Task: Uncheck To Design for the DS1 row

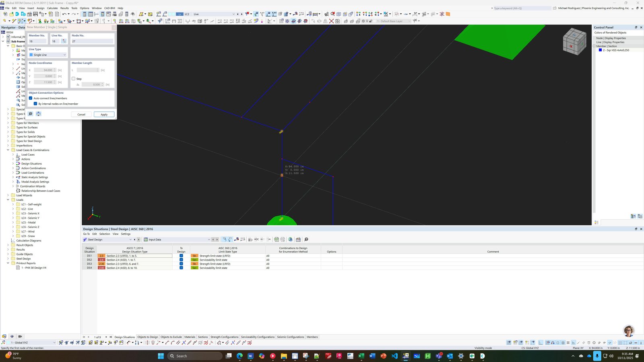Action: tap(181, 256)
